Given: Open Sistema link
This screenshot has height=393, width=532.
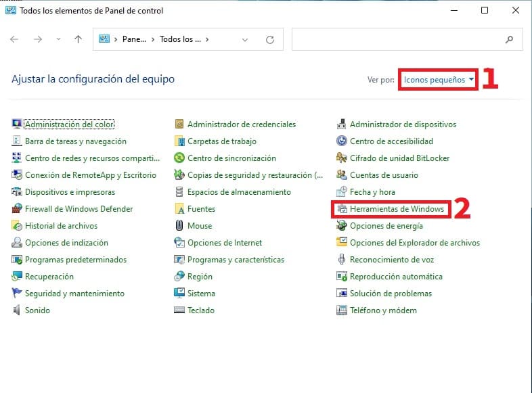Looking at the screenshot, I should coord(201,294).
